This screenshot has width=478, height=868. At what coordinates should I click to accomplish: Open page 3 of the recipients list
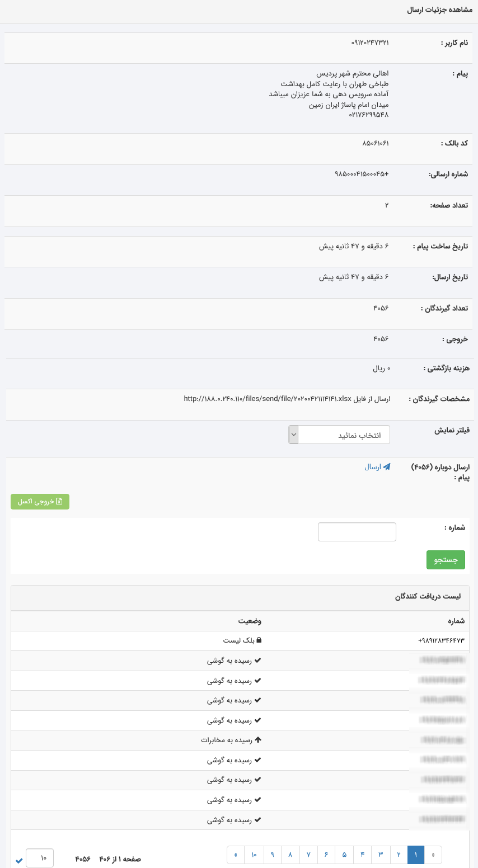point(381,855)
